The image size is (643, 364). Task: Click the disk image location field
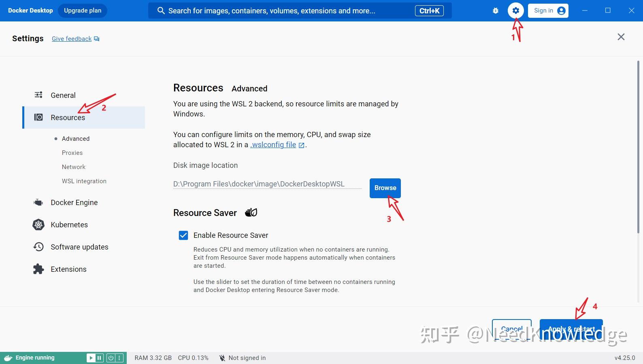[x=267, y=184]
